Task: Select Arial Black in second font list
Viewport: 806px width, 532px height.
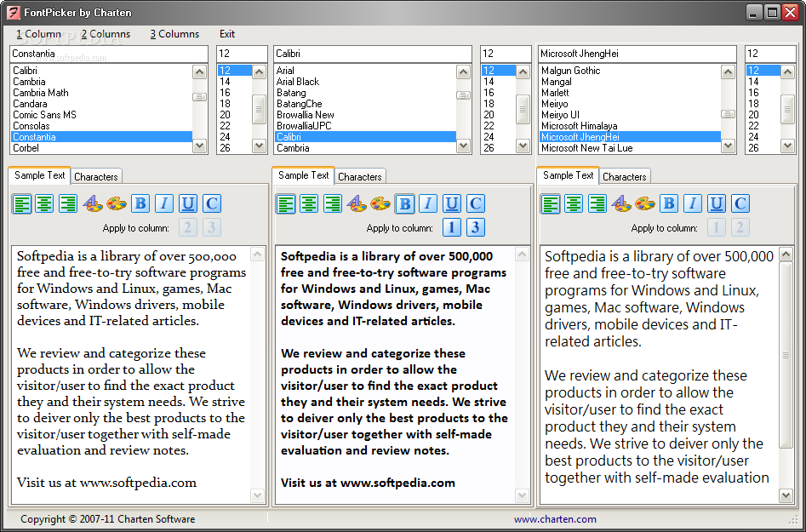Action: (x=365, y=82)
